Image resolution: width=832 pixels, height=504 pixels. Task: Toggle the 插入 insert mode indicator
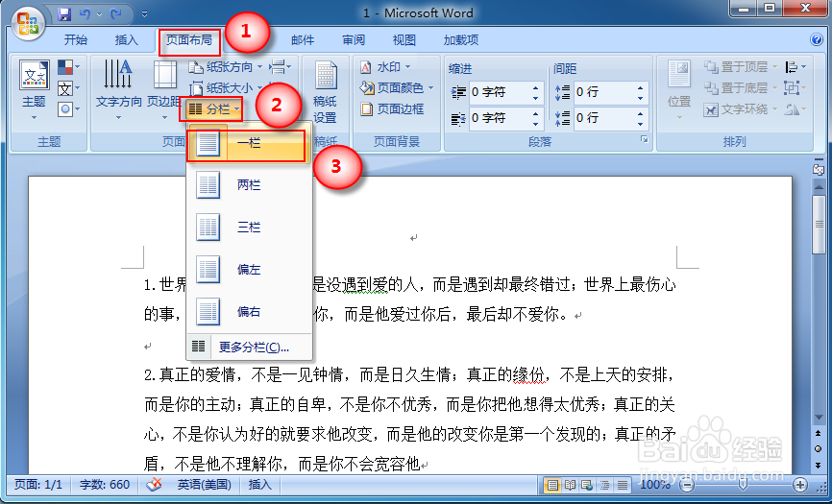pyautogui.click(x=259, y=484)
